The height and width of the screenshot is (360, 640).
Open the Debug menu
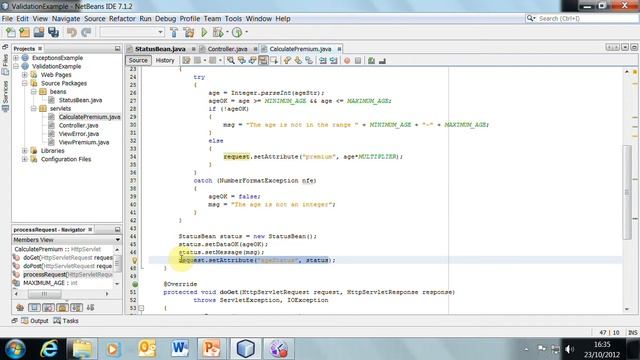pyautogui.click(x=165, y=19)
